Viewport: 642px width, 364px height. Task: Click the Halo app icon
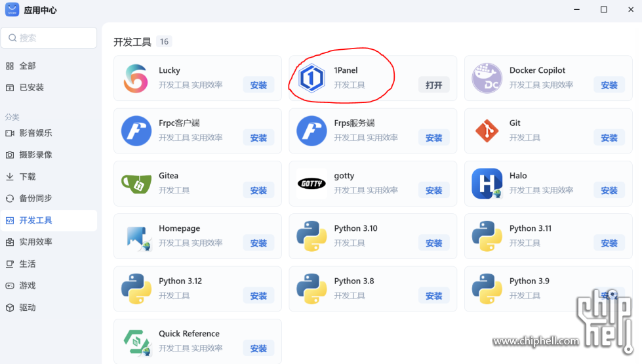(x=487, y=184)
